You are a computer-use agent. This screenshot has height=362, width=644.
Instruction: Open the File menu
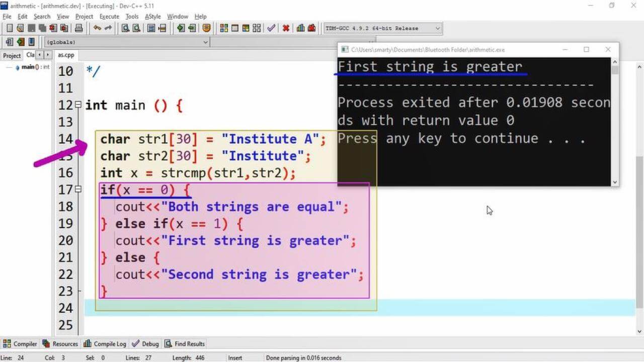tap(7, 17)
